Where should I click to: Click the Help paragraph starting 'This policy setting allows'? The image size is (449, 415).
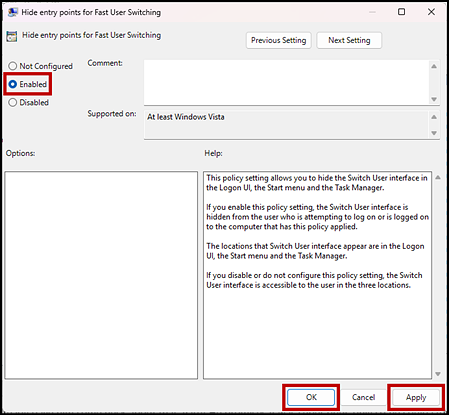[x=317, y=183]
